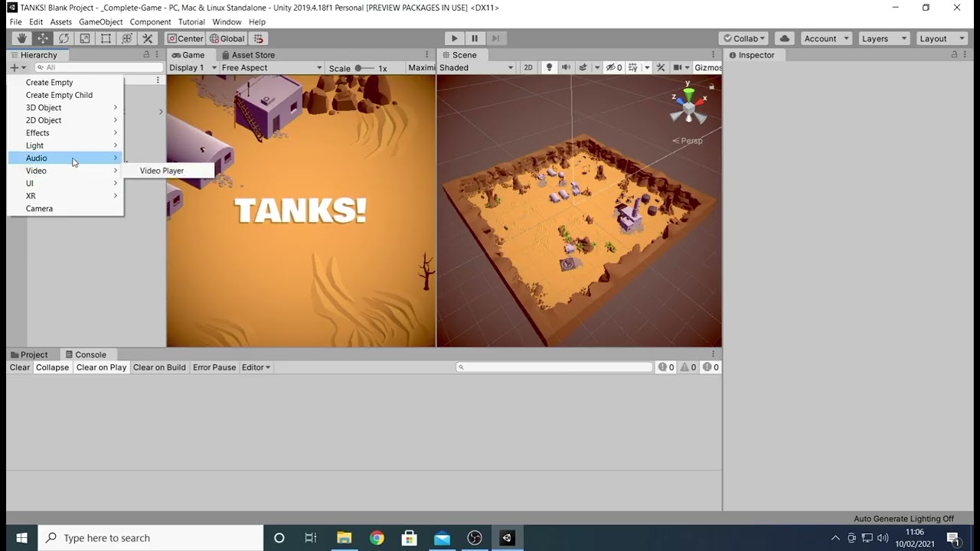Toggle scene audio speaker icon
This screenshot has height=551, width=980.
566,67
